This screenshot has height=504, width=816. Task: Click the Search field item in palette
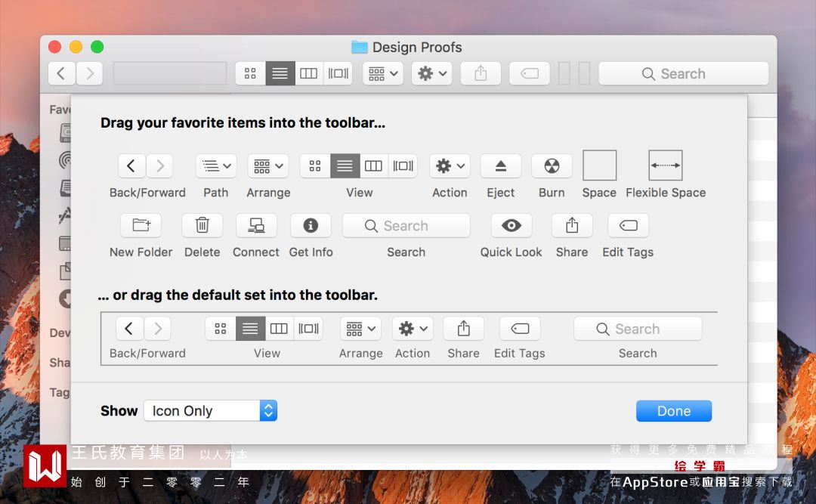coord(406,225)
